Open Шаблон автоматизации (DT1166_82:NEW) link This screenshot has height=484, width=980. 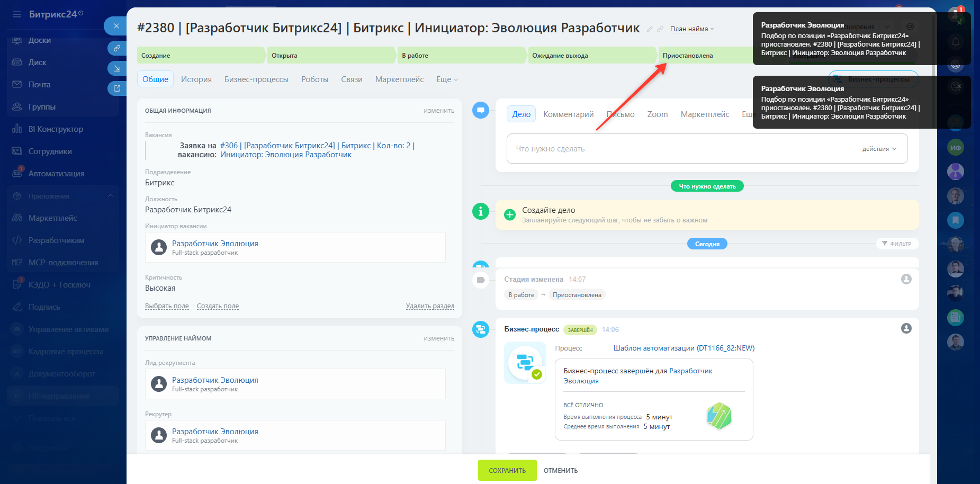(684, 348)
